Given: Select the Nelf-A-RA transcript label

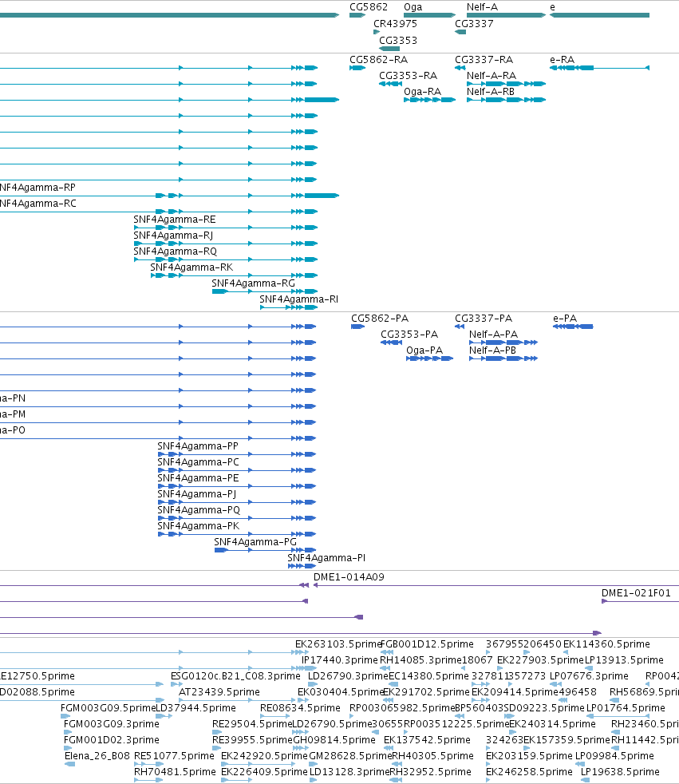Looking at the screenshot, I should click(491, 76).
